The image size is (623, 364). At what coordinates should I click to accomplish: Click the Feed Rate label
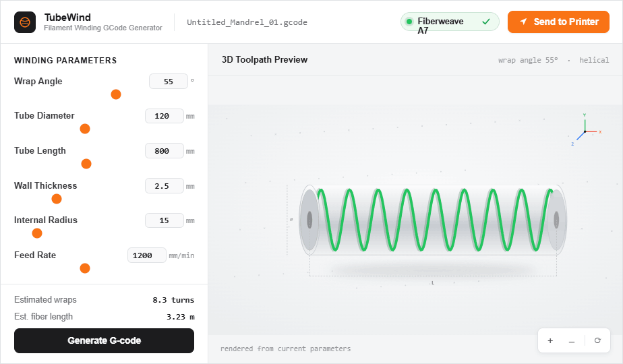point(35,255)
